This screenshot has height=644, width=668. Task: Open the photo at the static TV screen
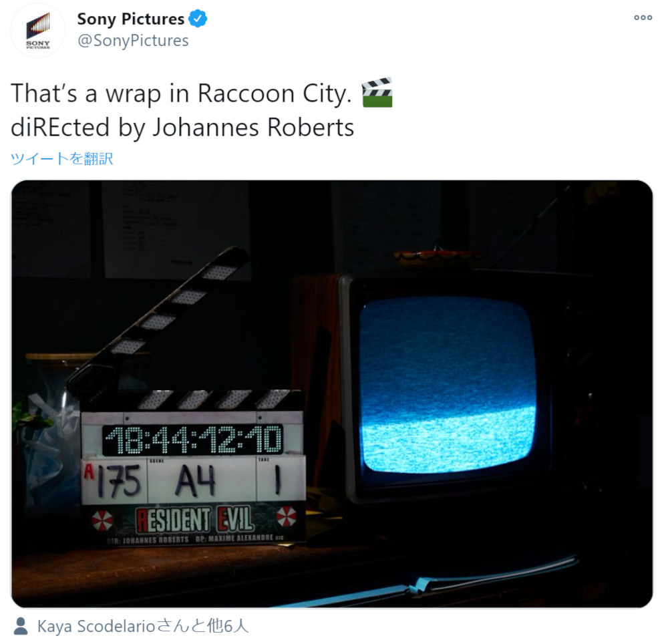pos(448,386)
